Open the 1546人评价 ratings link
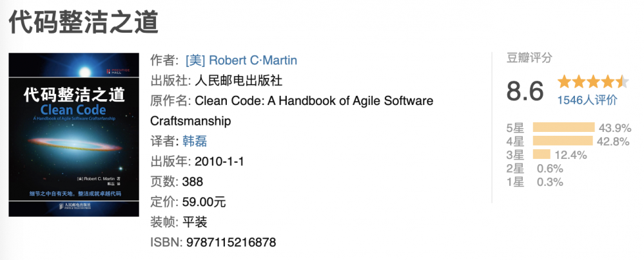644x260 pixels. (587, 100)
